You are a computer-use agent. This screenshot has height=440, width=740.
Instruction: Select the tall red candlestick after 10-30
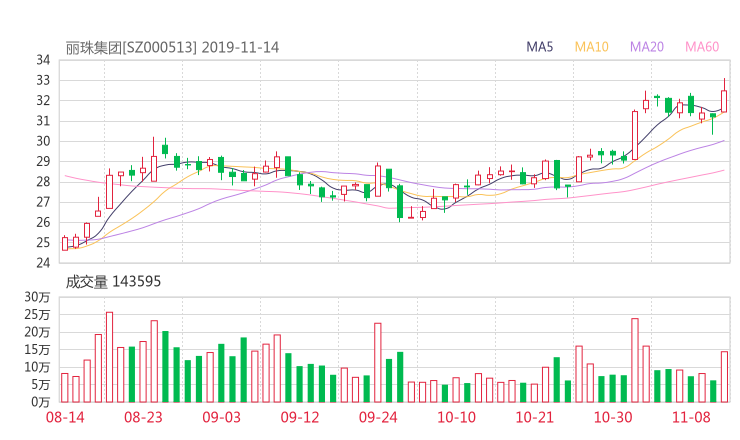point(635,135)
